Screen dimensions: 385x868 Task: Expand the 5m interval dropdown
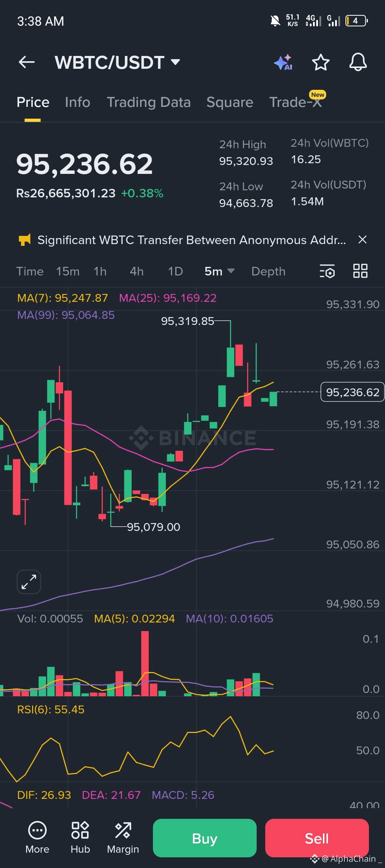pyautogui.click(x=220, y=271)
